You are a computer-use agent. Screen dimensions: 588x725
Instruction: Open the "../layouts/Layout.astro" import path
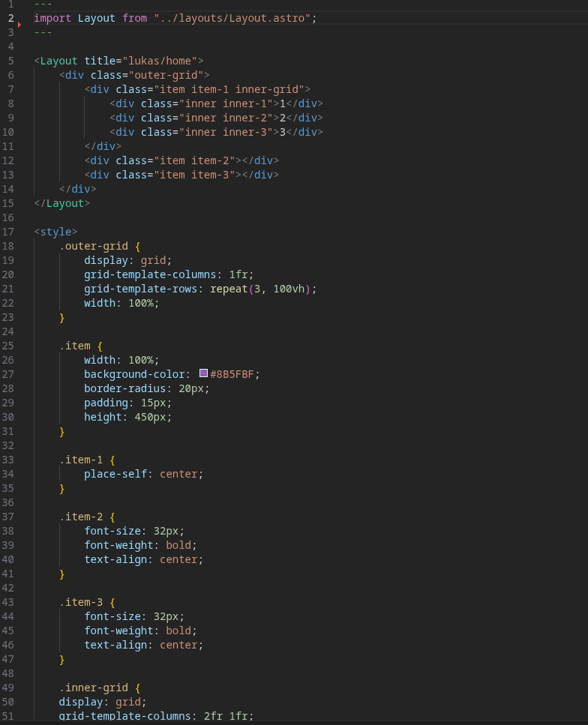[232, 18]
